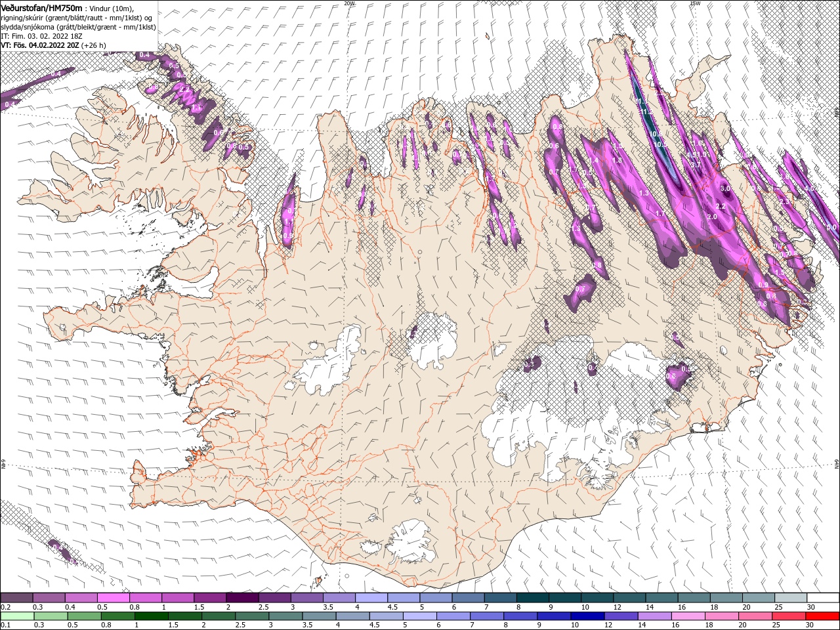Pick the bright pink 0.5–0.8 snow legend swatch
This screenshot has height=630, width=840.
tap(113, 598)
